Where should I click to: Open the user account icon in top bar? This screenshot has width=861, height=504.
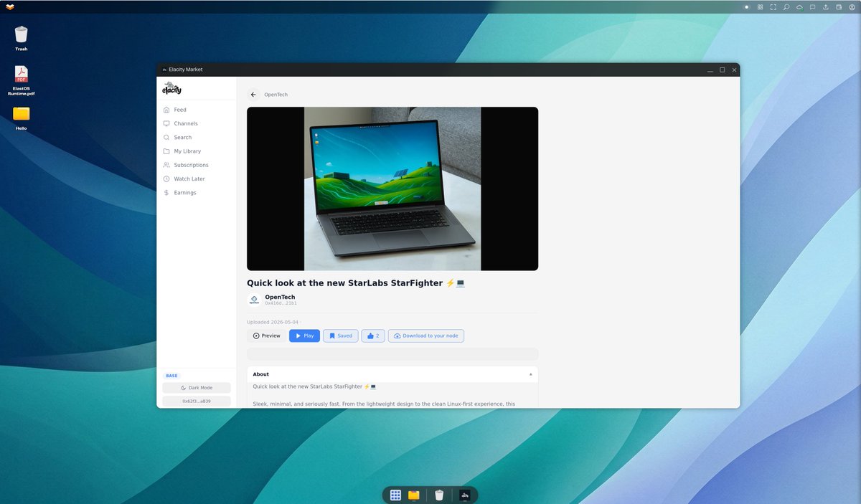tap(852, 7)
